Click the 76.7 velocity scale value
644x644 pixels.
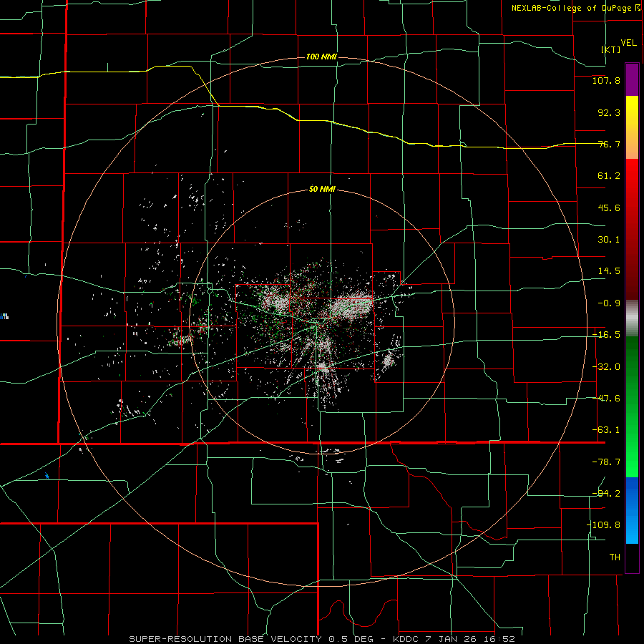point(609,144)
